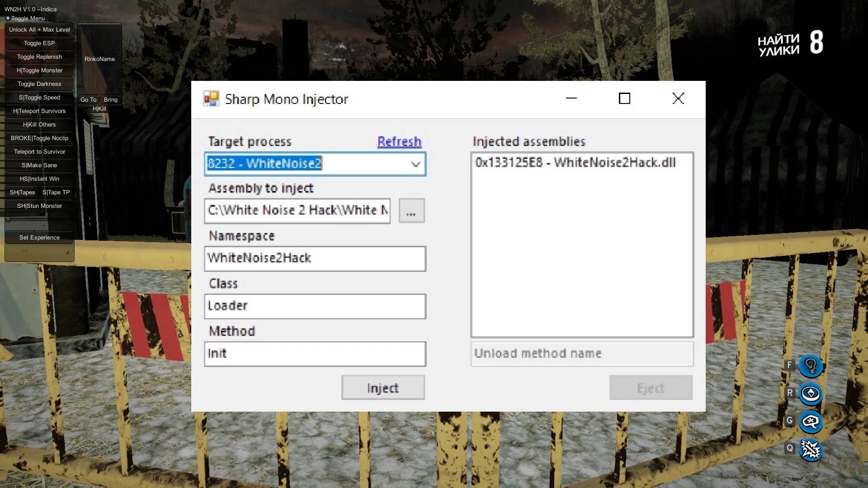Click the НАЙТИ УЛИКИ clue counter
868x488 pixels.
789,44
